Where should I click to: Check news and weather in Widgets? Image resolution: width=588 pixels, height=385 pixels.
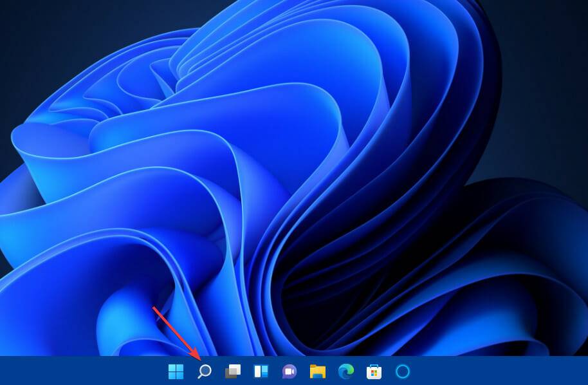coord(260,371)
